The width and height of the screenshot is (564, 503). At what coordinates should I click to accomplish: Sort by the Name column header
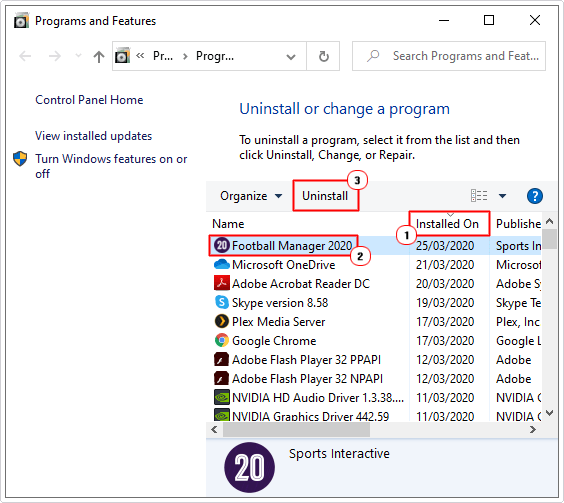pyautogui.click(x=228, y=224)
